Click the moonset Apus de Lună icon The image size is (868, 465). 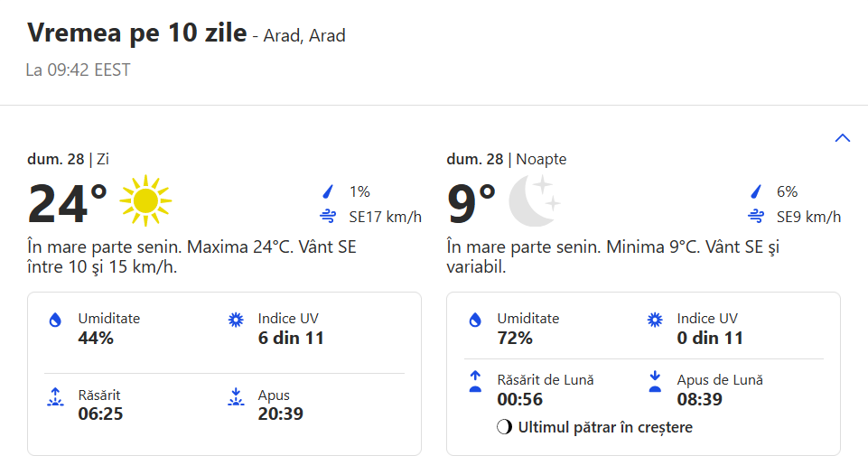click(655, 381)
